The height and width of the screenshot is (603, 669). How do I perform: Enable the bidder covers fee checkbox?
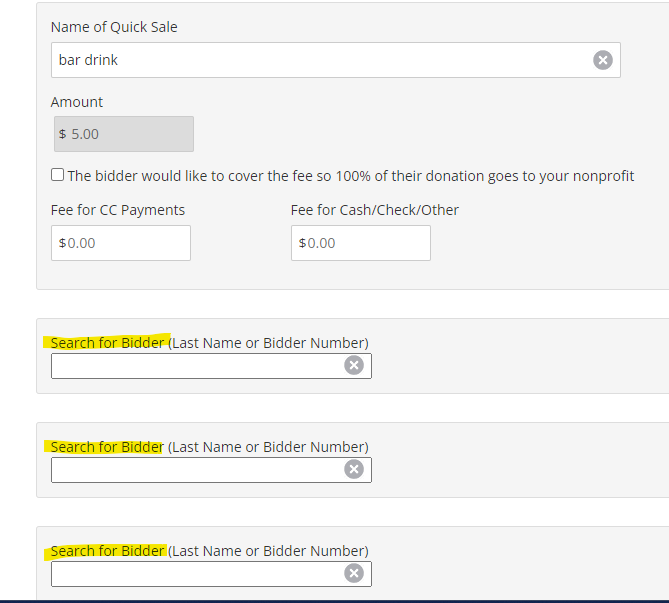click(58, 175)
